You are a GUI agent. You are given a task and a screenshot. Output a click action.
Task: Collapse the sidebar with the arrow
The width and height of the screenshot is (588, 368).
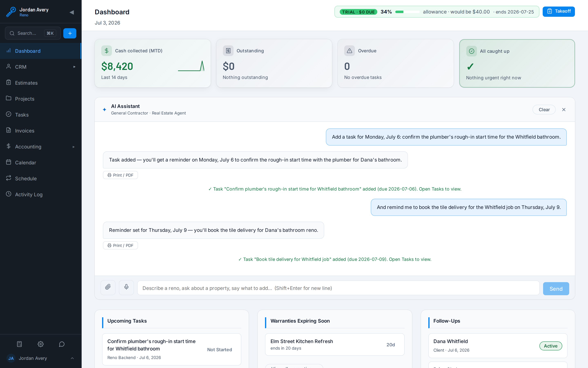pyautogui.click(x=72, y=12)
